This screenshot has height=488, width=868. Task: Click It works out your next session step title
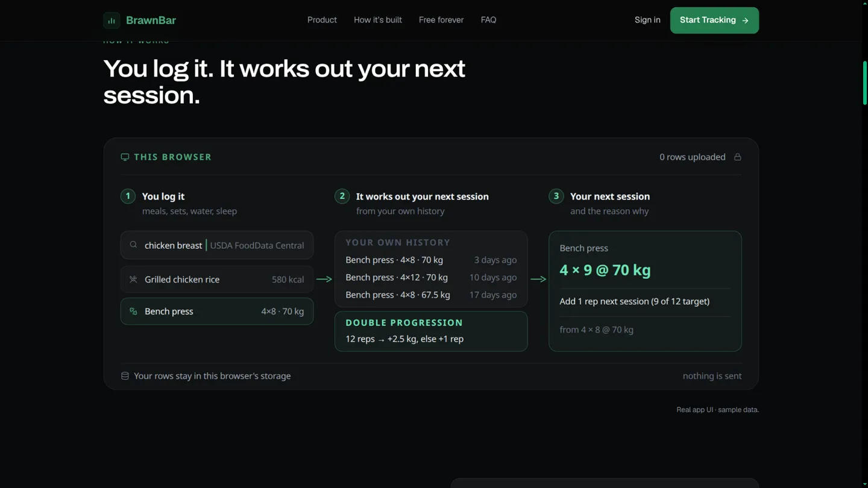pyautogui.click(x=423, y=196)
